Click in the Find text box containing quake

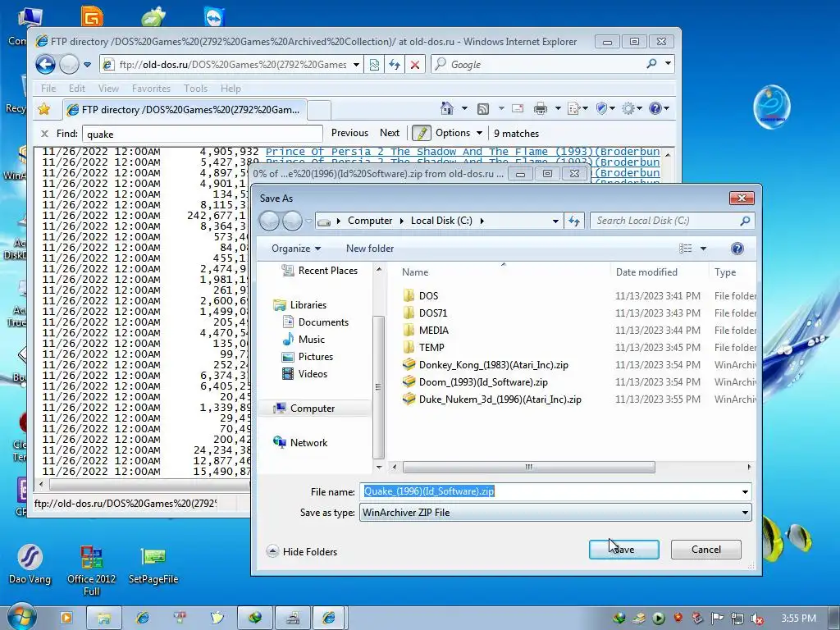[x=203, y=134]
